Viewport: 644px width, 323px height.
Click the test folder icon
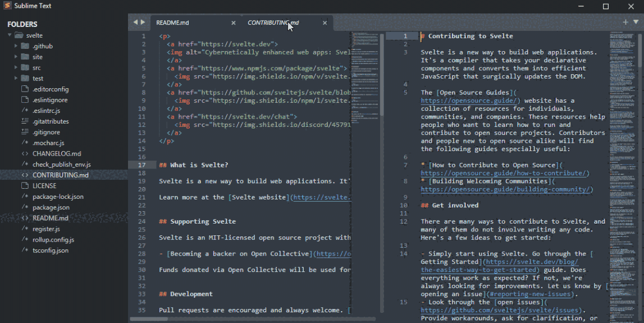tap(25, 78)
